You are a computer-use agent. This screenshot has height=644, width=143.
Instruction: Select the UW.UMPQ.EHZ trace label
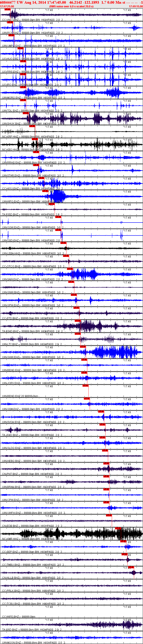pos(34,46)
